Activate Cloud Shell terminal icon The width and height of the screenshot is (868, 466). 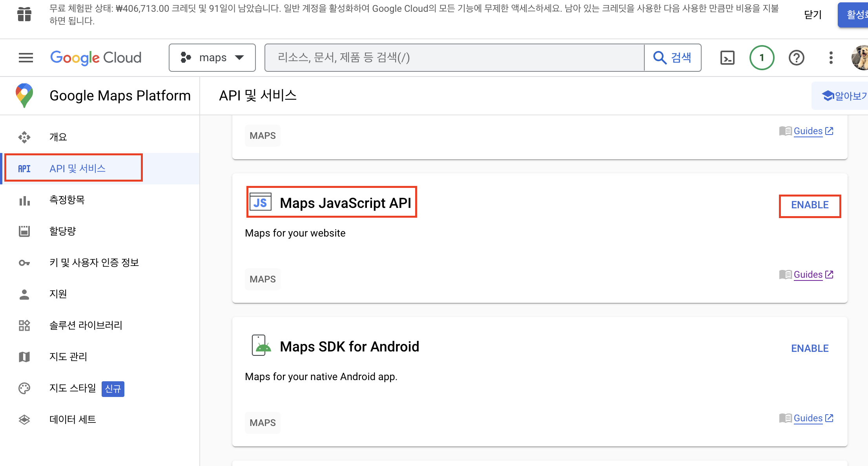click(x=727, y=58)
